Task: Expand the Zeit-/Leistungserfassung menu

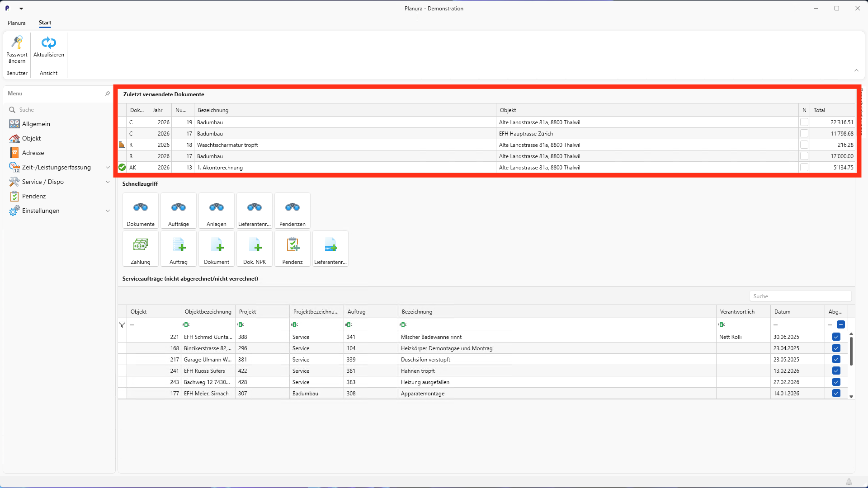Action: tap(108, 167)
